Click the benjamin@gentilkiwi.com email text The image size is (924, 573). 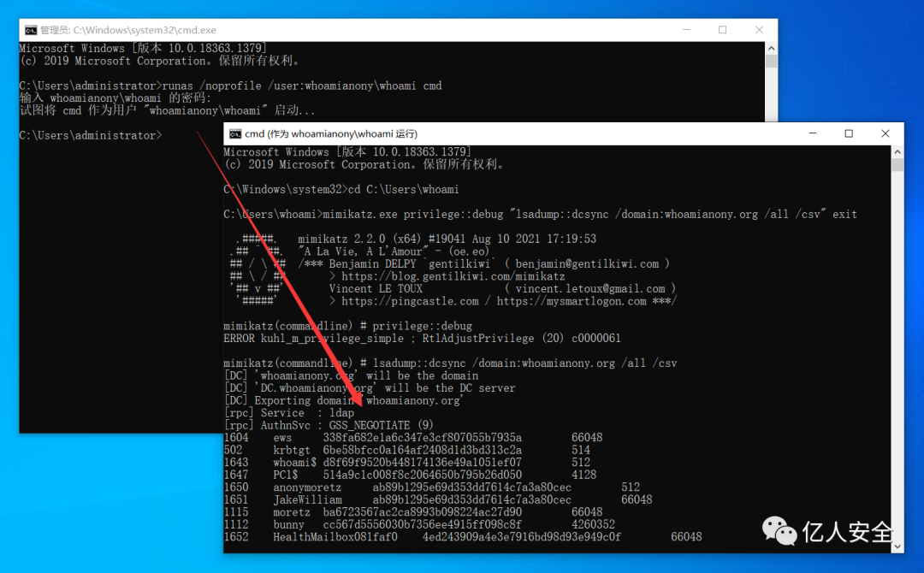(587, 263)
